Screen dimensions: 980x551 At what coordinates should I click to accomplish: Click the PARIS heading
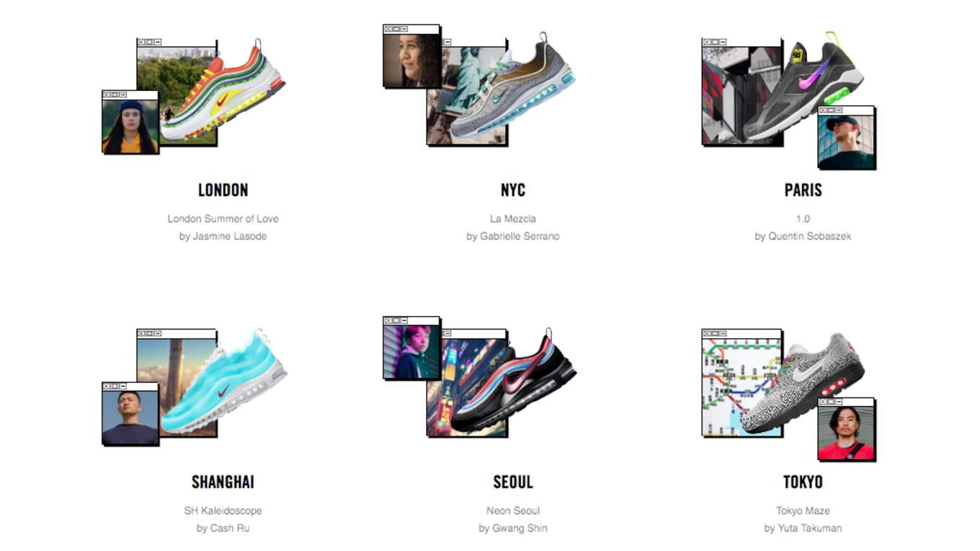[803, 190]
